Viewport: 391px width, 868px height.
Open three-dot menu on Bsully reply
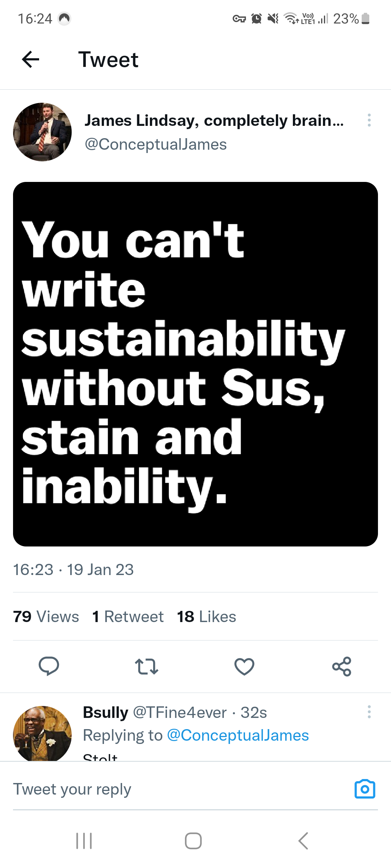369,712
